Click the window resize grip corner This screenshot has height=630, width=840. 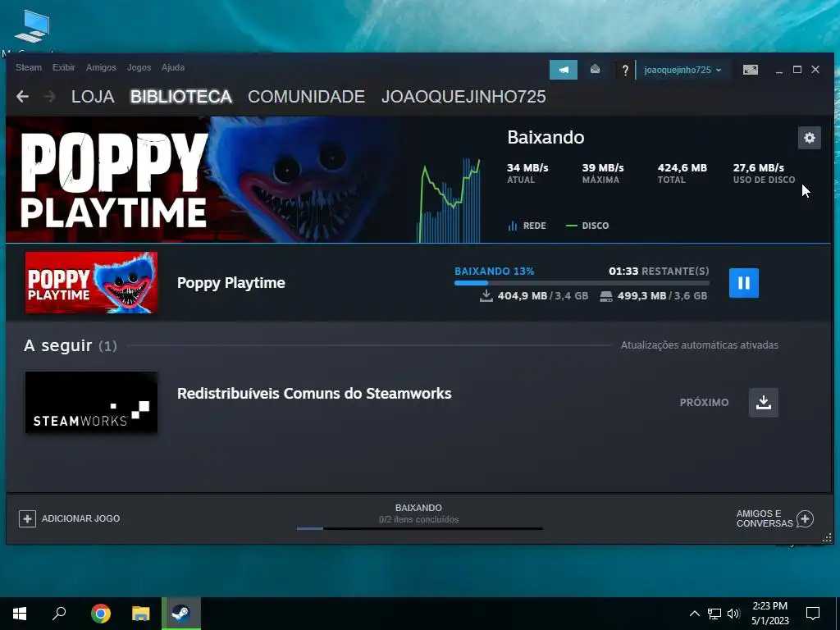(x=827, y=537)
